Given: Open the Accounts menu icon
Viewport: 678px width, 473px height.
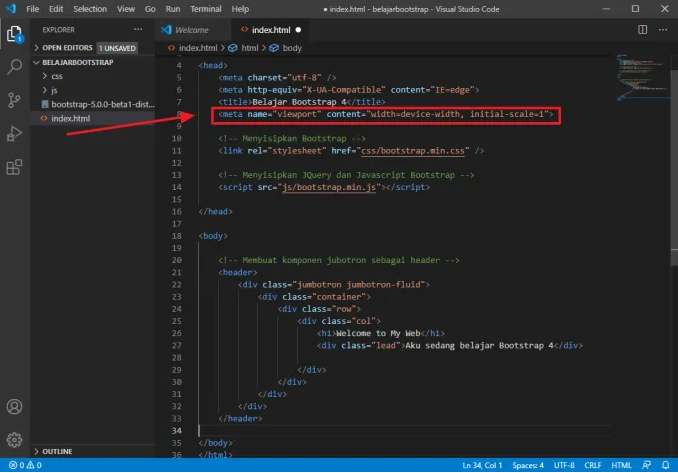Looking at the screenshot, I should 14,407.
